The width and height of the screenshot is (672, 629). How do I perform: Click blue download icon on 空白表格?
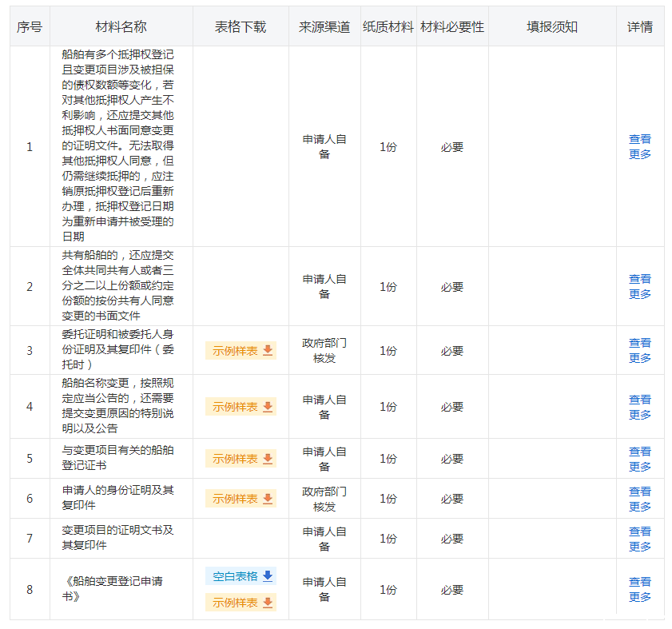coord(268,576)
